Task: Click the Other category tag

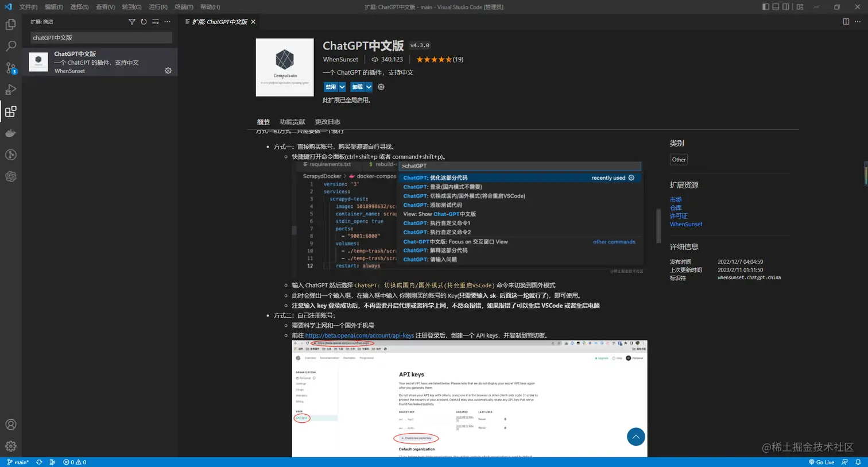Action: coord(679,160)
